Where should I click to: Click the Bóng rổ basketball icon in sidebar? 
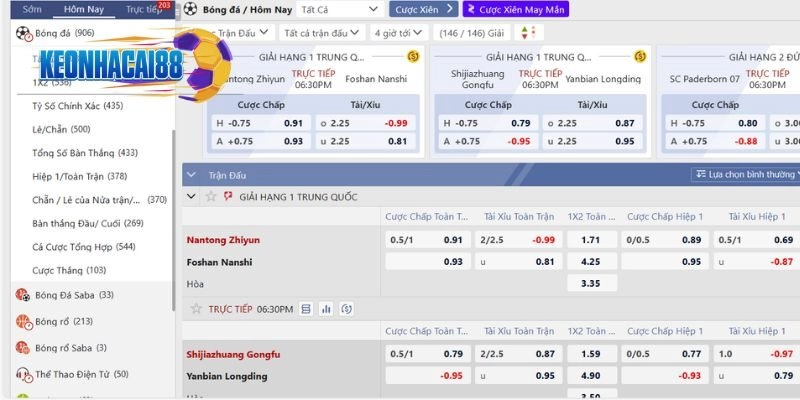pyautogui.click(x=21, y=322)
